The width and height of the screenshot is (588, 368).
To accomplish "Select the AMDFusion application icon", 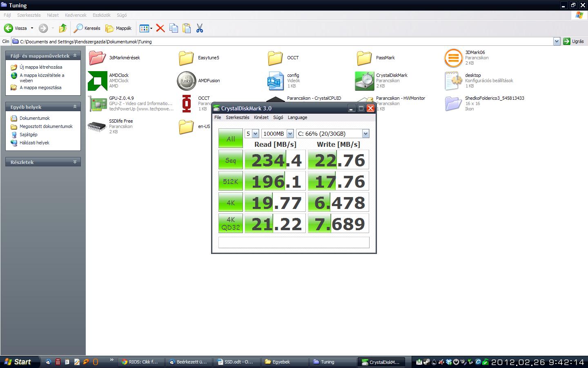I will coord(187,81).
